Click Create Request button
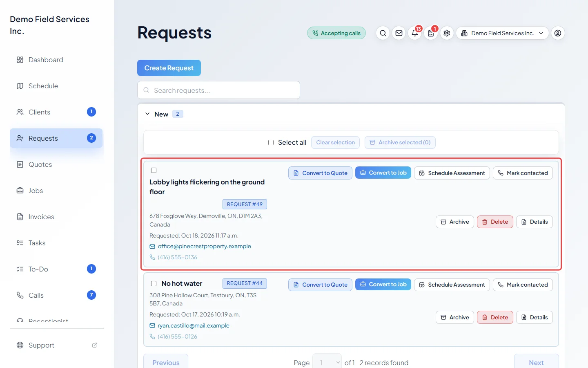This screenshot has height=368, width=588. tap(169, 68)
